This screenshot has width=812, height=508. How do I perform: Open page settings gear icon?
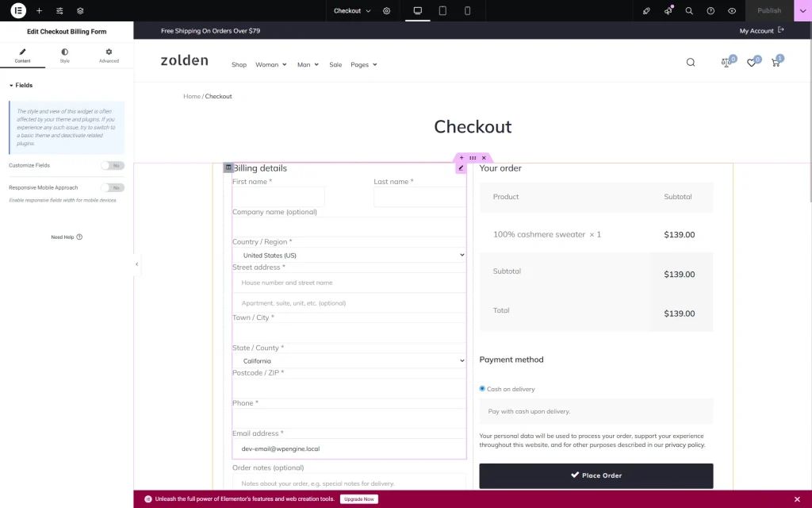(x=386, y=10)
